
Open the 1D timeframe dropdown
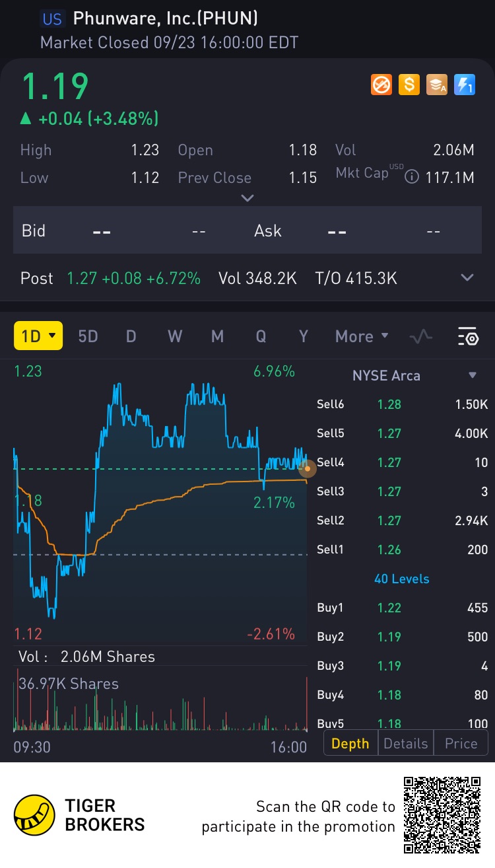(38, 336)
